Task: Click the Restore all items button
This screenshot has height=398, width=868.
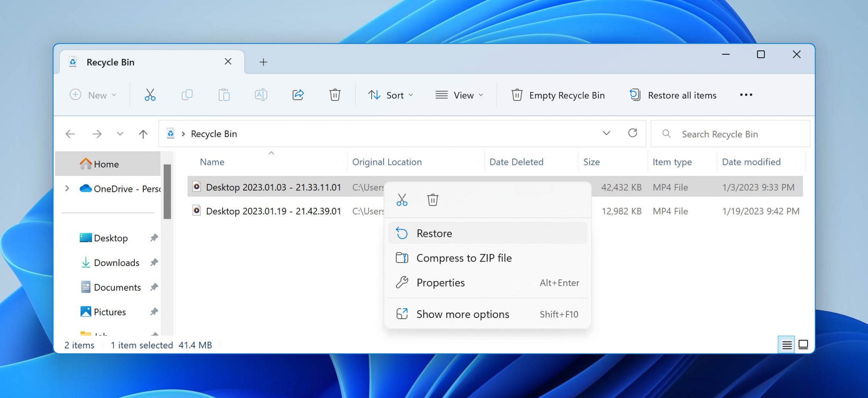Action: [672, 95]
